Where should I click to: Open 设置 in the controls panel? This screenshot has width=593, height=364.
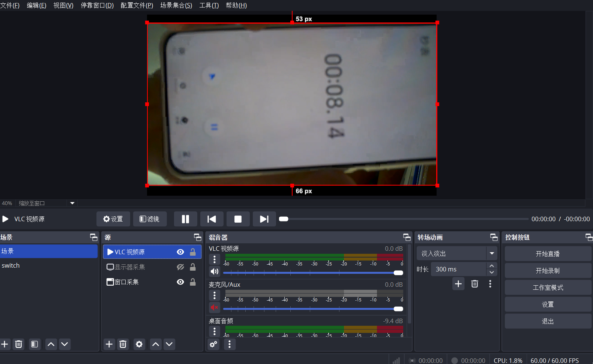coord(548,304)
